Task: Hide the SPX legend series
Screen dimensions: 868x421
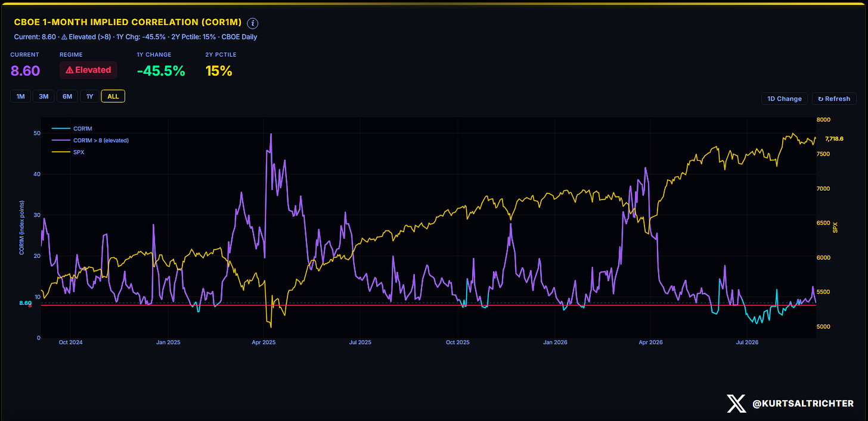Action: click(x=68, y=152)
